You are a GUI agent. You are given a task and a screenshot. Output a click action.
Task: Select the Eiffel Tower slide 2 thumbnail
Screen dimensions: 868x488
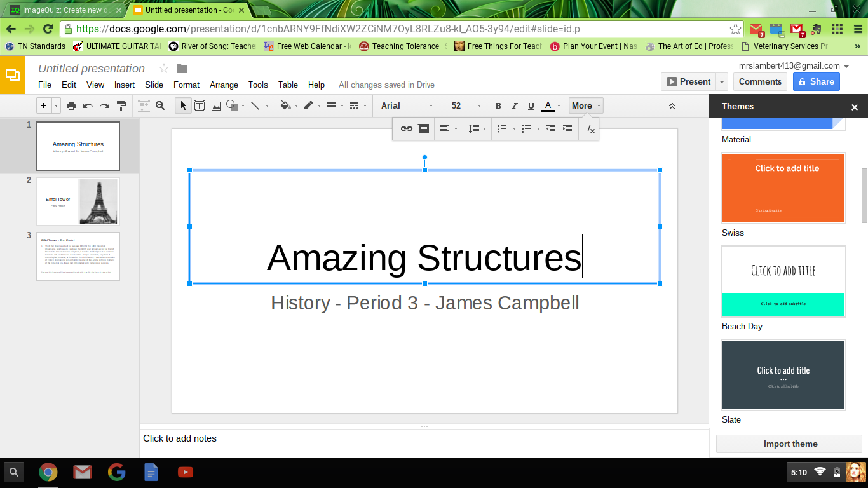point(78,201)
